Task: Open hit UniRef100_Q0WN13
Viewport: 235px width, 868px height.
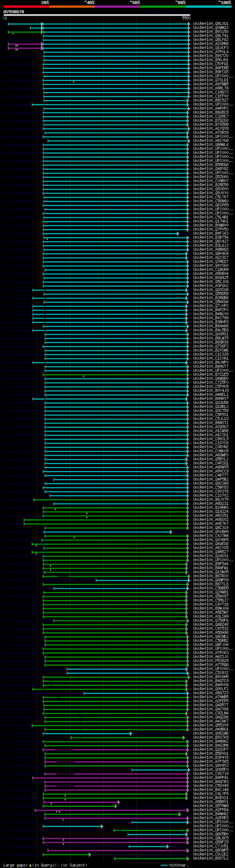Action: pos(211,27)
